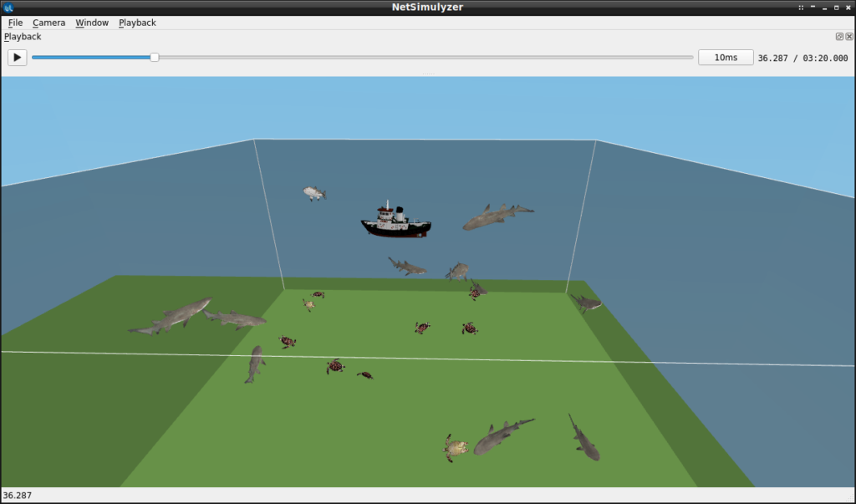Viewport: 856px width, 504px height.
Task: Open the Window menu
Action: pyautogui.click(x=92, y=23)
